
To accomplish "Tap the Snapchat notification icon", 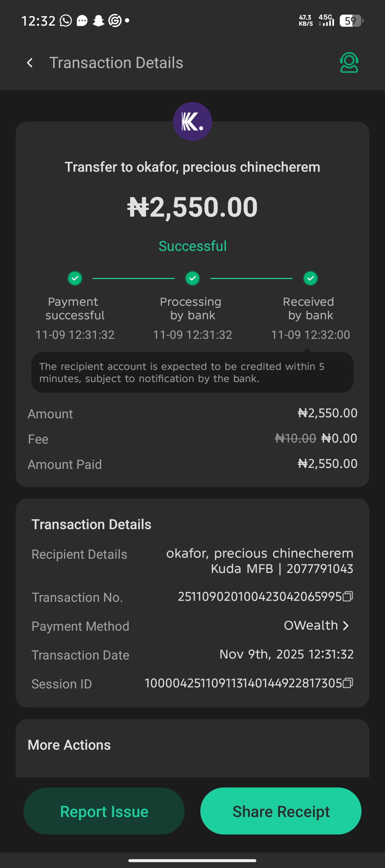I will (x=98, y=21).
